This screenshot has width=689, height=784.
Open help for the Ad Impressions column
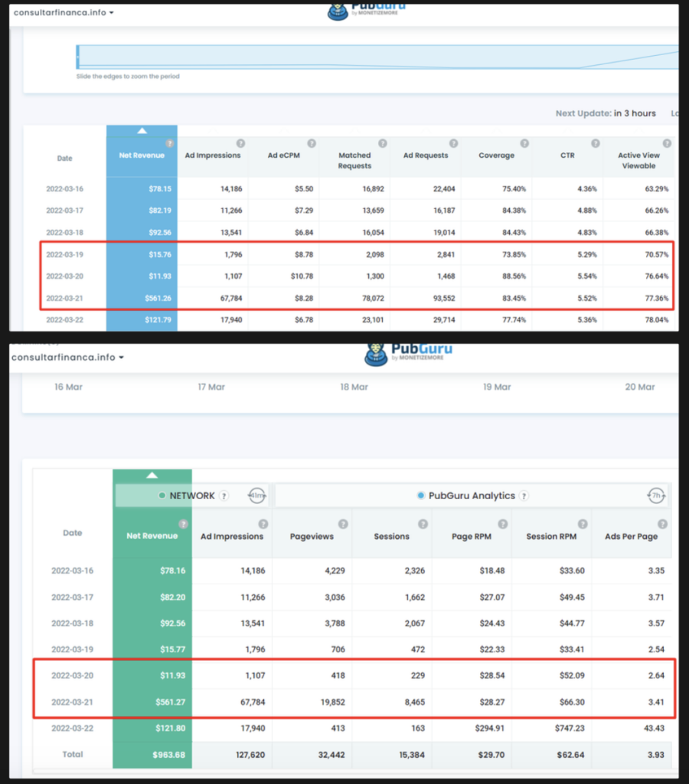[x=240, y=142]
